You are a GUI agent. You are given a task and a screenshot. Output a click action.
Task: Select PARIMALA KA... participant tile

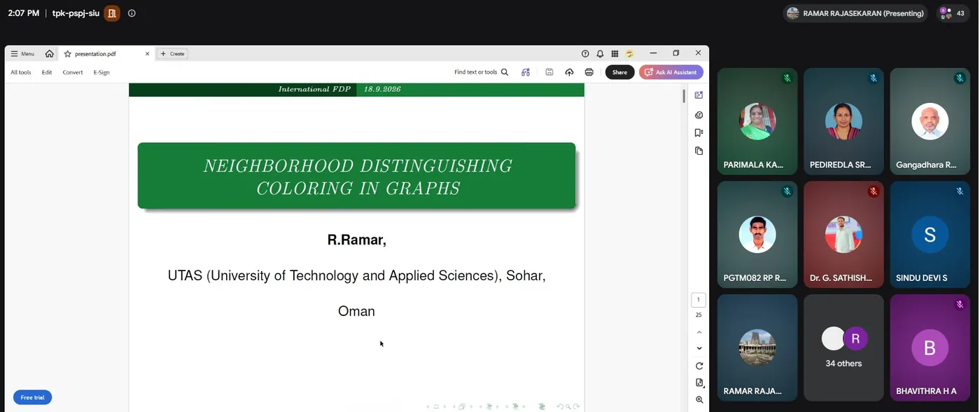[x=757, y=121]
